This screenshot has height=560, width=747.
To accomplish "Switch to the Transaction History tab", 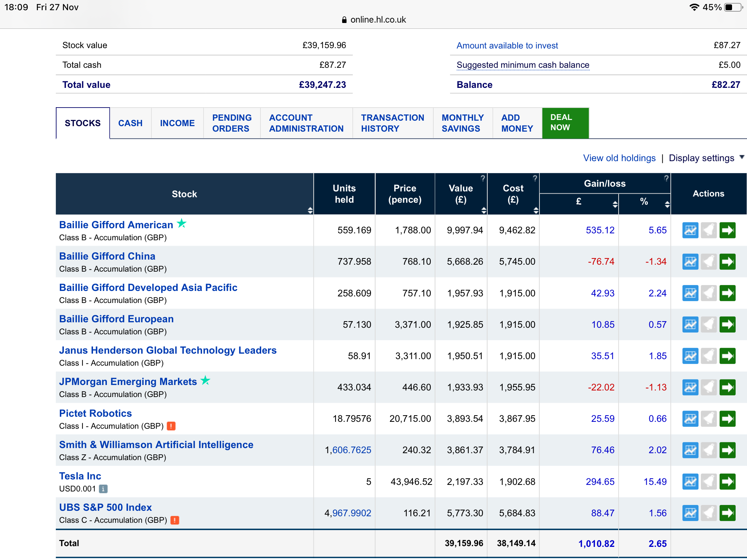I will (x=392, y=123).
